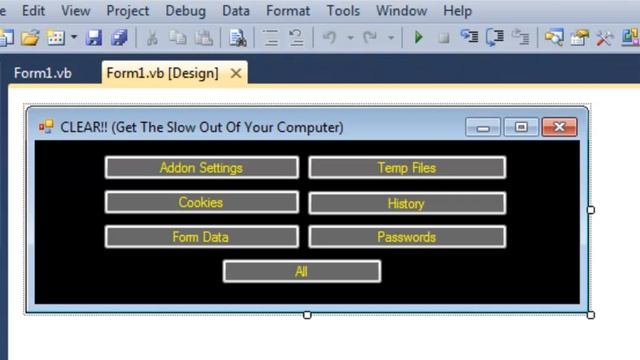Close the Form1.vb [Design] tab
The image size is (640, 360).
point(236,73)
